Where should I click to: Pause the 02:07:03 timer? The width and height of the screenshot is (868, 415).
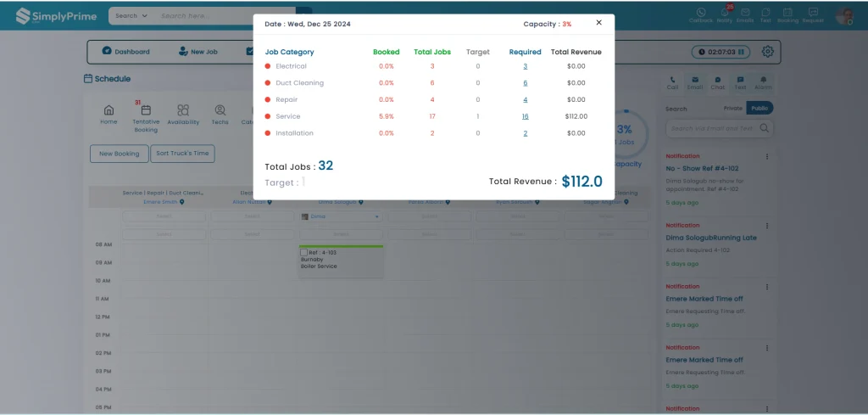[x=741, y=52]
